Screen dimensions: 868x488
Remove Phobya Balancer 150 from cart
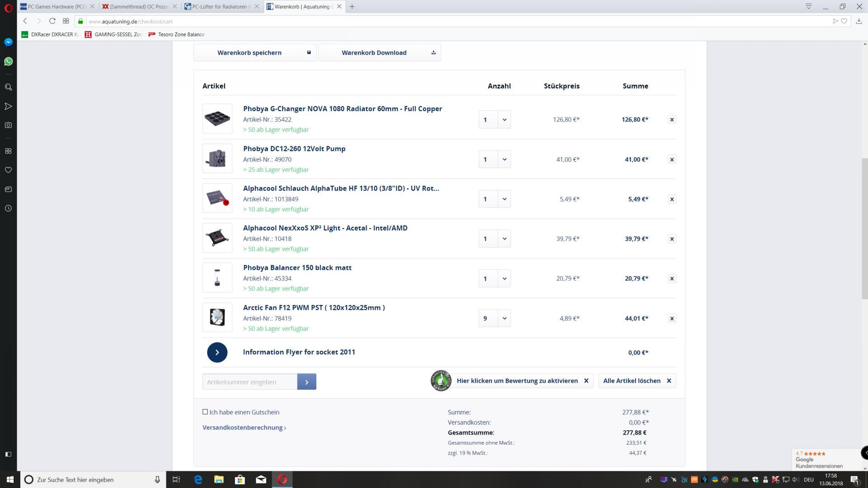pos(672,279)
